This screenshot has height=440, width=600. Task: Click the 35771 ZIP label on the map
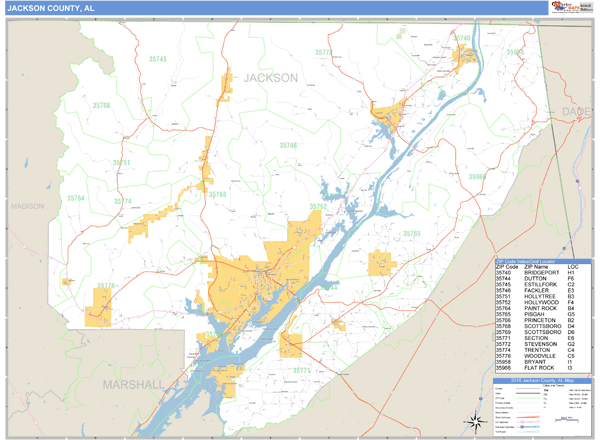[x=302, y=370]
